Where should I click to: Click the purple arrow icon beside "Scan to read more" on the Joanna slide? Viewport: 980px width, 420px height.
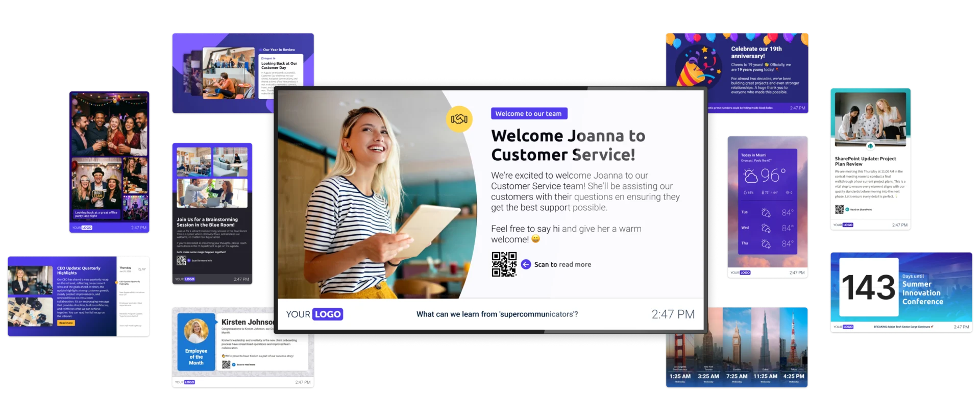(x=526, y=264)
